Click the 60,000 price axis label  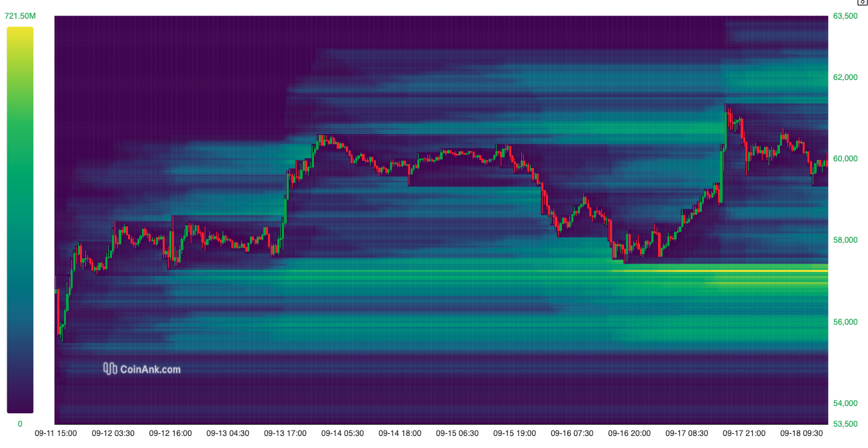(x=845, y=159)
